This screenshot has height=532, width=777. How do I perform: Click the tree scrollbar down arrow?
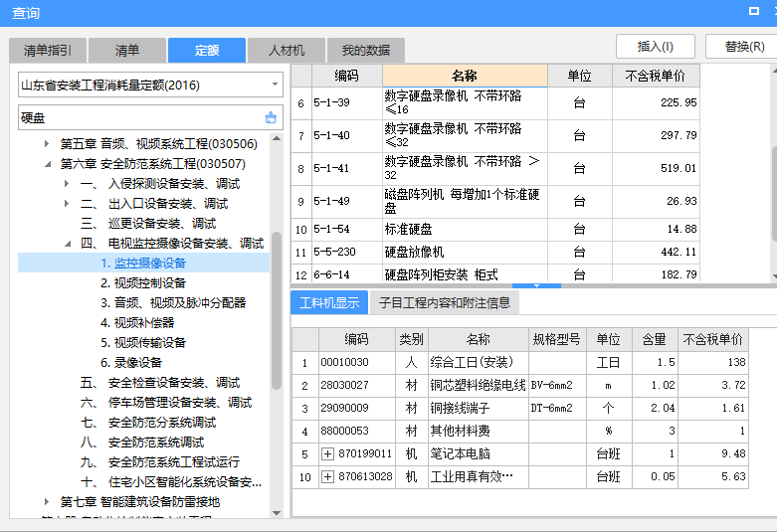pyautogui.click(x=277, y=513)
